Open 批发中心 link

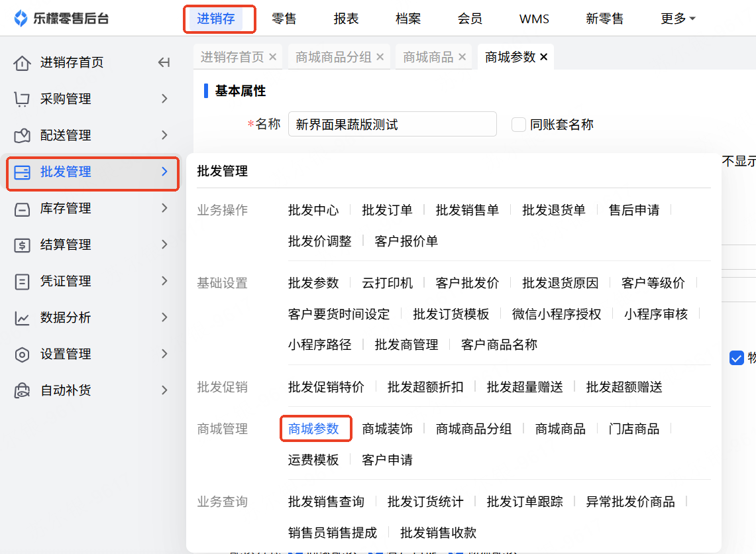point(313,210)
